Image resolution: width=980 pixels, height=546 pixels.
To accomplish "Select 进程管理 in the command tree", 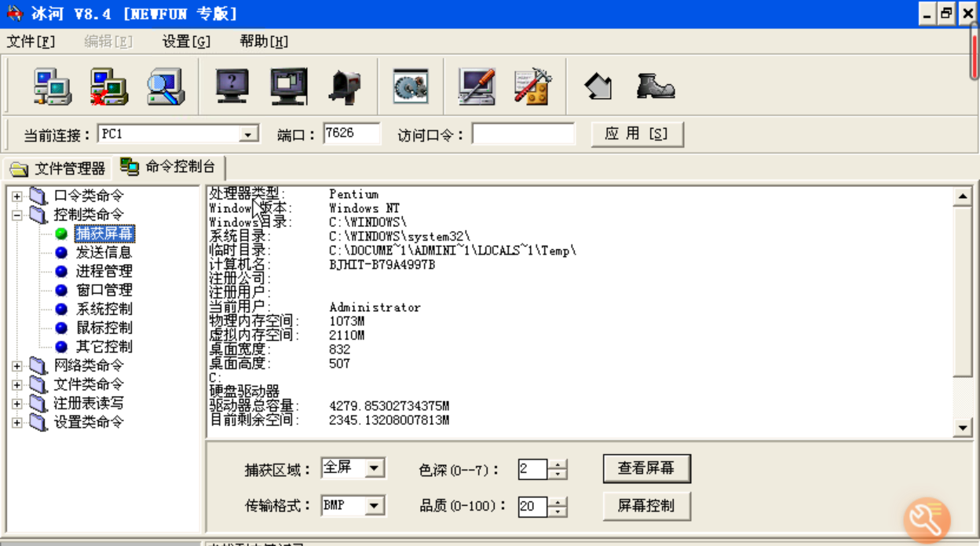I will point(104,271).
